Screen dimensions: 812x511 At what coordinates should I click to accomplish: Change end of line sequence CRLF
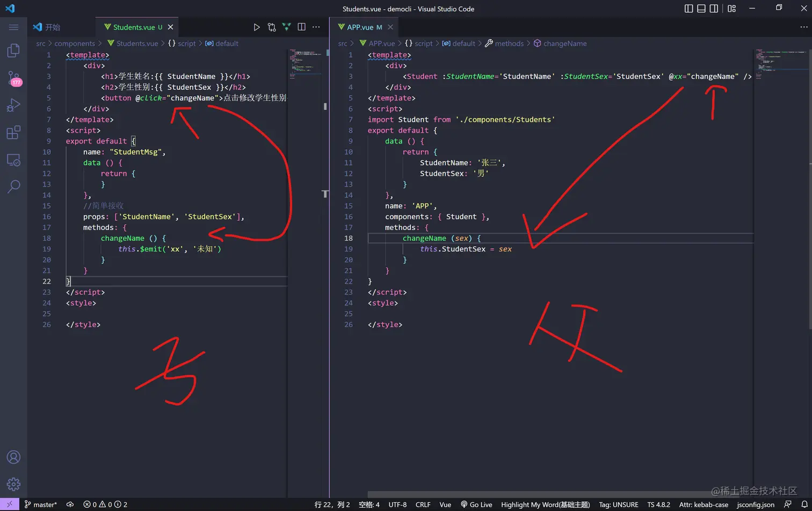point(423,505)
